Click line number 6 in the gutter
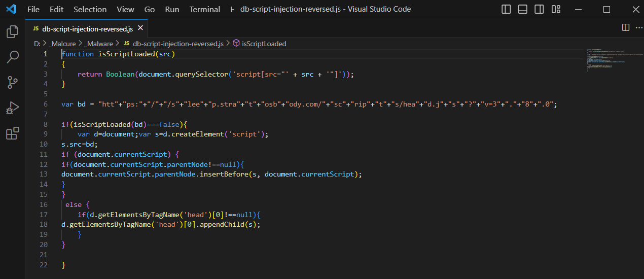The image size is (644, 279). 46,104
